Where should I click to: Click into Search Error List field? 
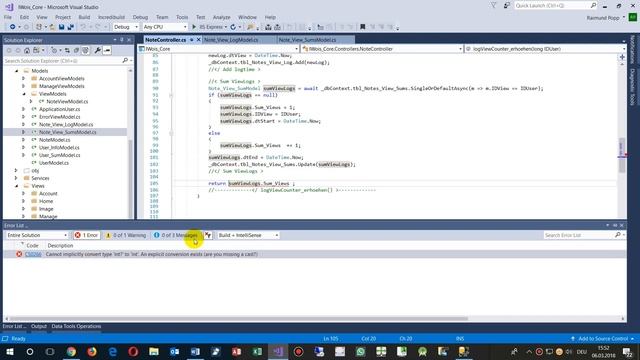pos(579,235)
